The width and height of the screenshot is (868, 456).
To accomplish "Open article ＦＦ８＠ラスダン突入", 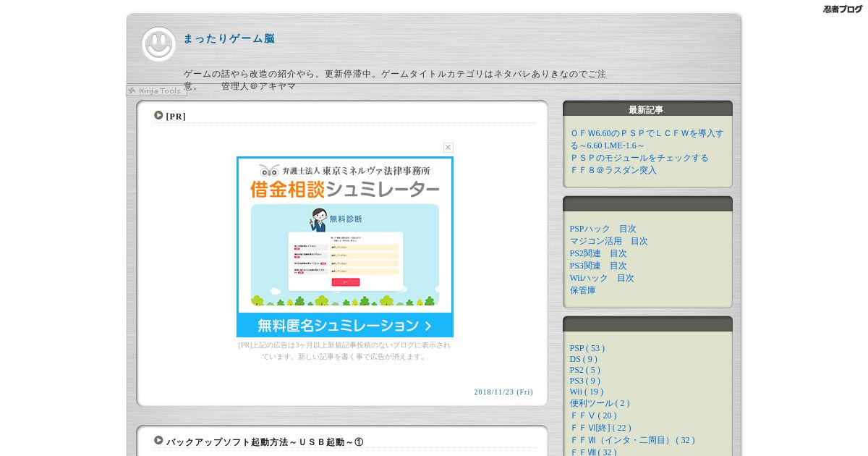I will click(613, 170).
